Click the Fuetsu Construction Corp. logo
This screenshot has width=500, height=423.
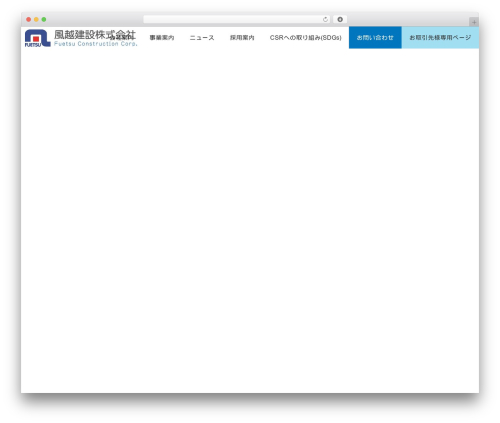tap(81, 38)
